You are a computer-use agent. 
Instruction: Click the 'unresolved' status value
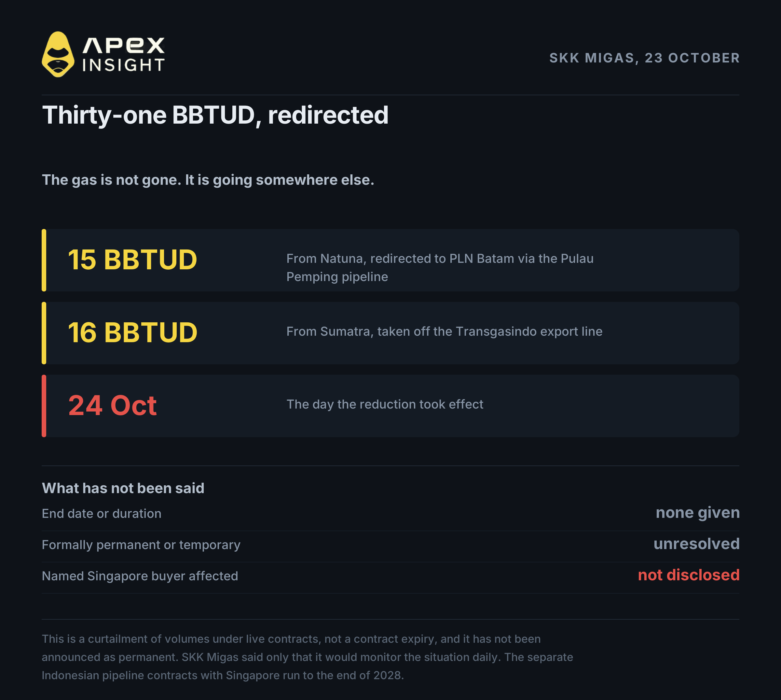click(696, 544)
